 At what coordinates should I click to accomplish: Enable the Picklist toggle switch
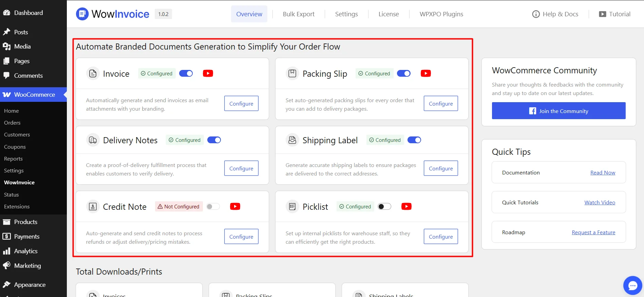(x=384, y=206)
